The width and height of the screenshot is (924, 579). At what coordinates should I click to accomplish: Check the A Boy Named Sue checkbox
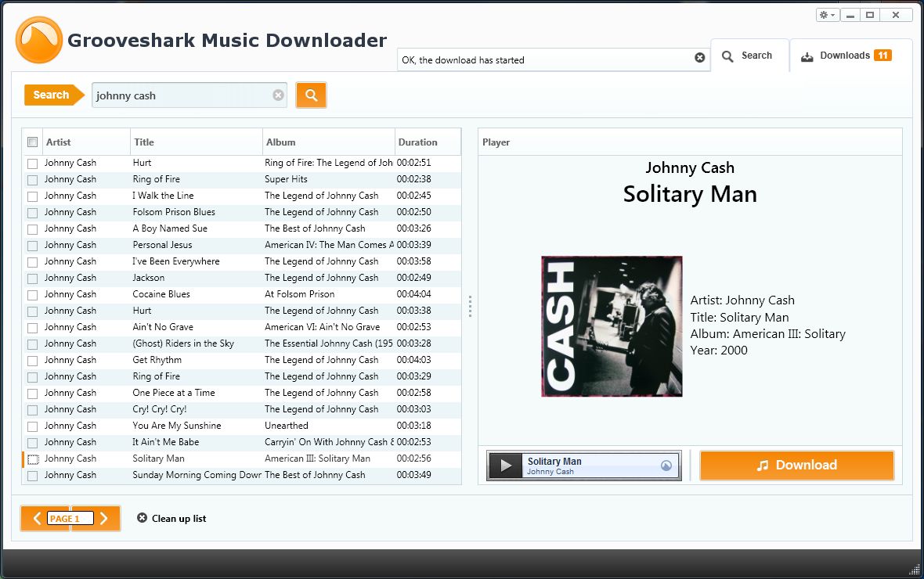(x=32, y=230)
